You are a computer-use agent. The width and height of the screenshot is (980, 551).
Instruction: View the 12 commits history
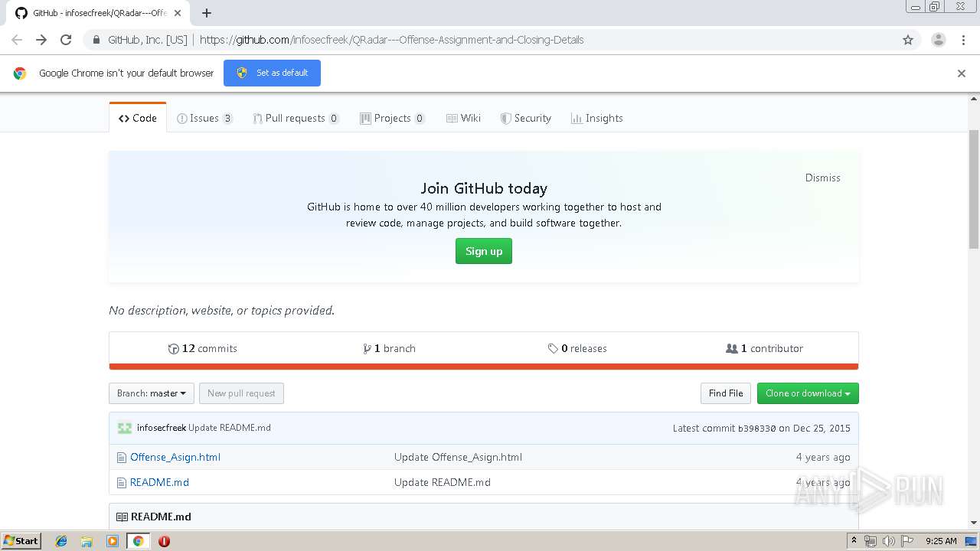[203, 348]
